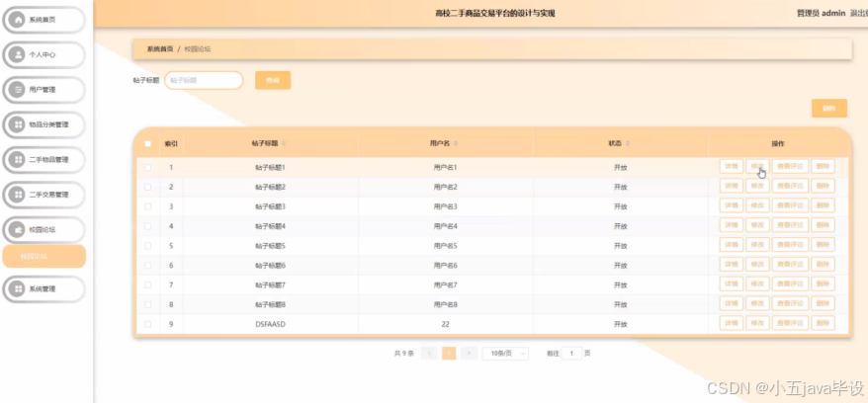The width and height of the screenshot is (868, 403).
Task: Select the highlighted 校园论坛 submenu item
Action: 44,257
